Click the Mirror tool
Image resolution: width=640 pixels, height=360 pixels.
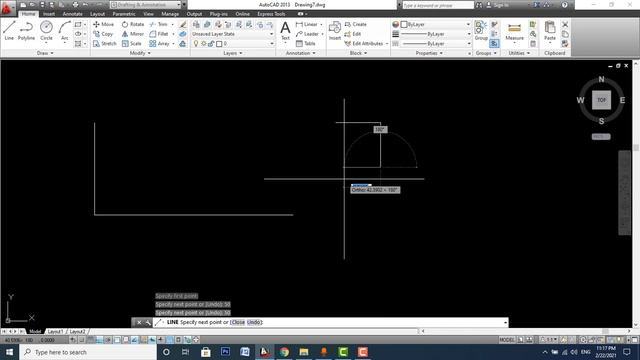click(x=133, y=34)
